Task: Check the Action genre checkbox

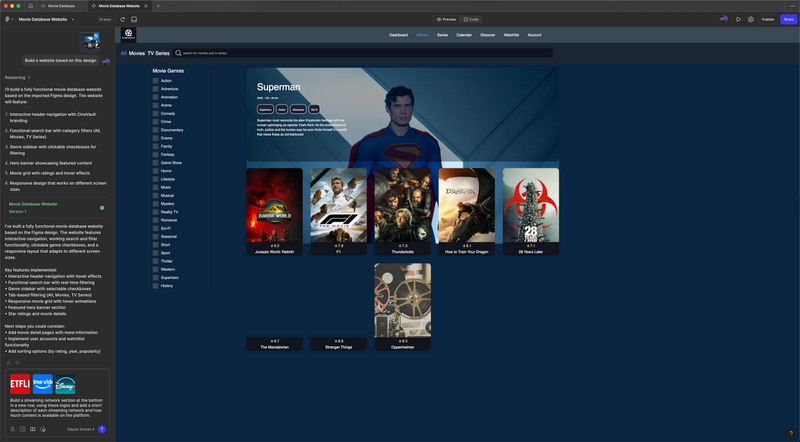Action: [x=156, y=81]
